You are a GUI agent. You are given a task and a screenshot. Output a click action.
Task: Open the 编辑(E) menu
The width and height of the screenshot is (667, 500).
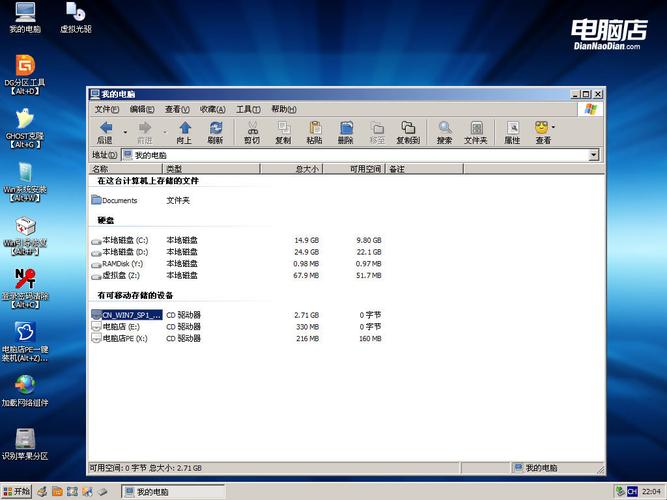coord(142,109)
